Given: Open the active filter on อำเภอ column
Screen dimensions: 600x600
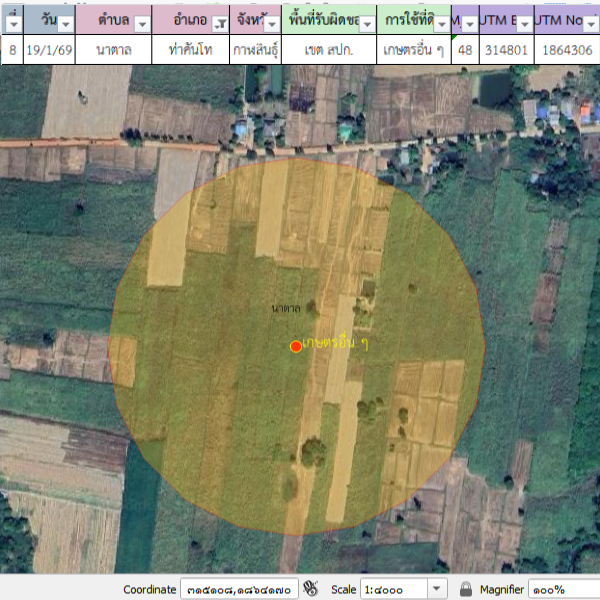Looking at the screenshot, I should pos(219,23).
